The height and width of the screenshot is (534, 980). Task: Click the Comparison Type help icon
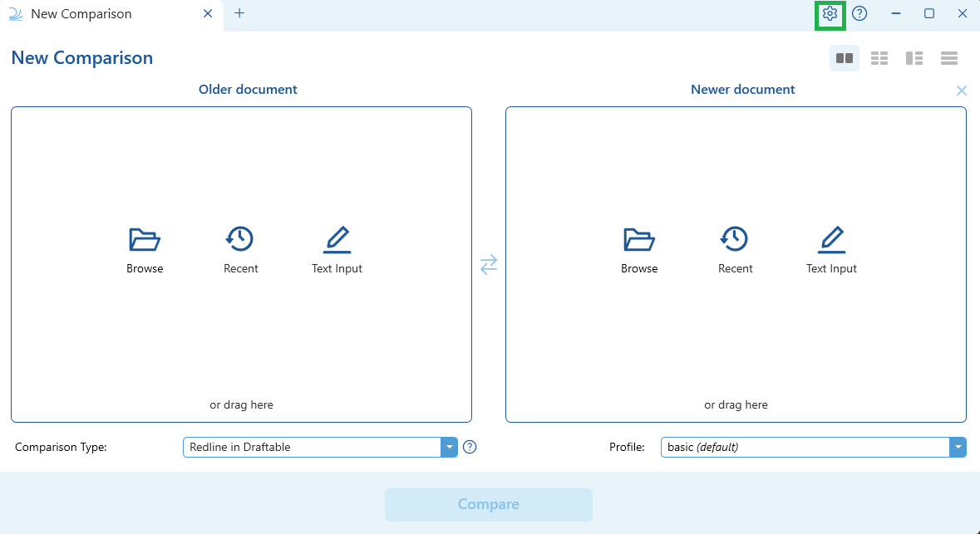click(470, 447)
